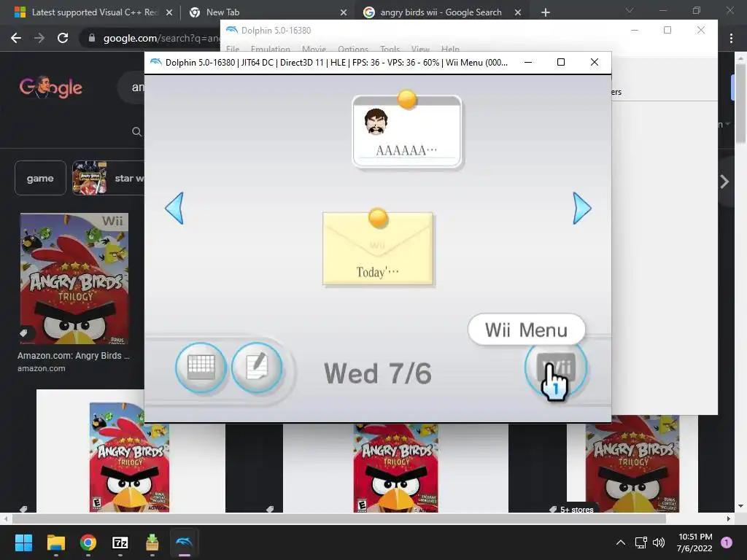Click the search magnifier icon on Google
Image resolution: width=747 pixels, height=560 pixels.
click(136, 131)
